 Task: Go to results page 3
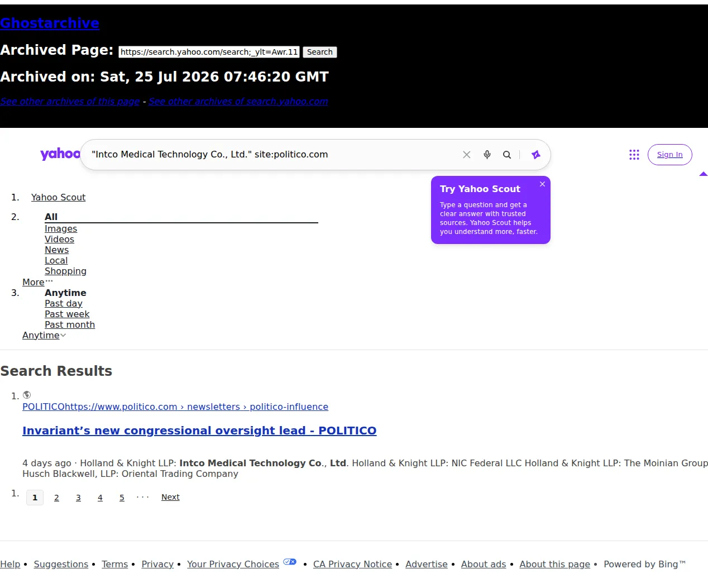(x=78, y=498)
